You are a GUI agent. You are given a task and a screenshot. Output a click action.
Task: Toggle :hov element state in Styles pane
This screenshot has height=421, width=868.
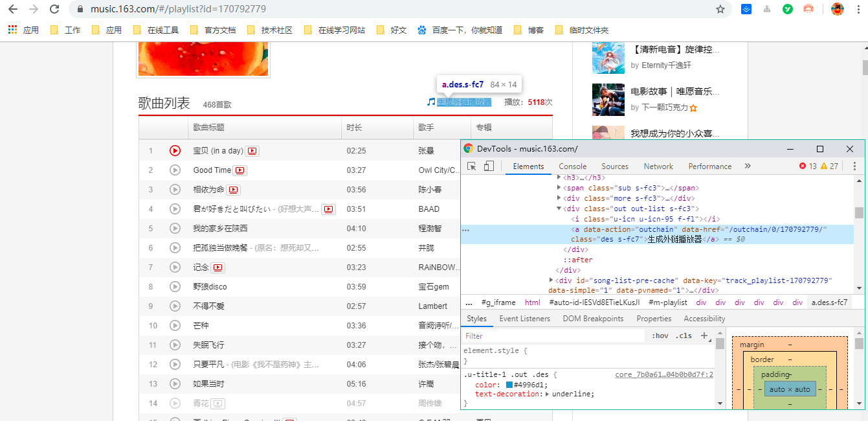pyautogui.click(x=660, y=336)
